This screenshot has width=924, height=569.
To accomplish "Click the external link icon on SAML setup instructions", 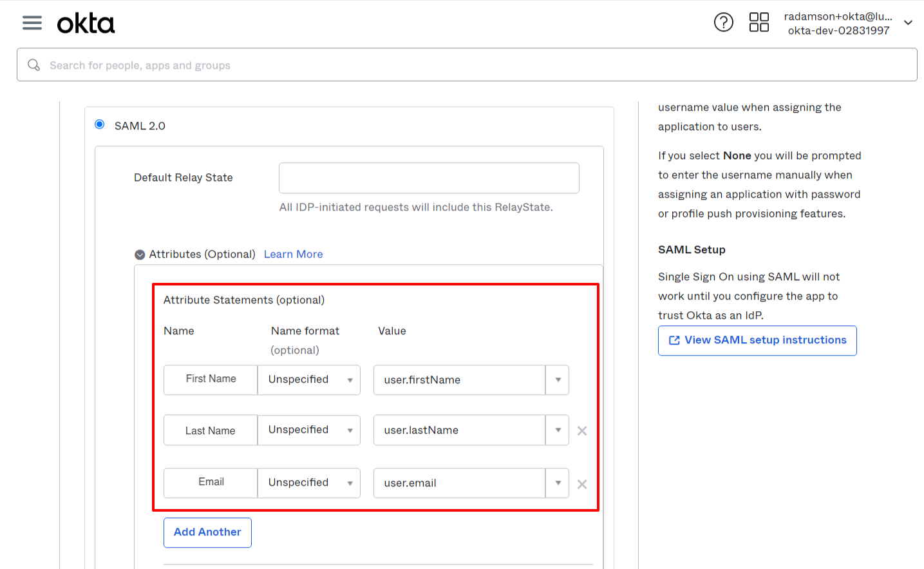I will [674, 340].
